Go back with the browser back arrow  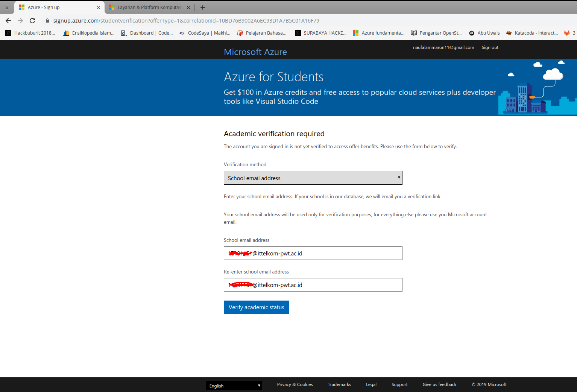(x=8, y=21)
